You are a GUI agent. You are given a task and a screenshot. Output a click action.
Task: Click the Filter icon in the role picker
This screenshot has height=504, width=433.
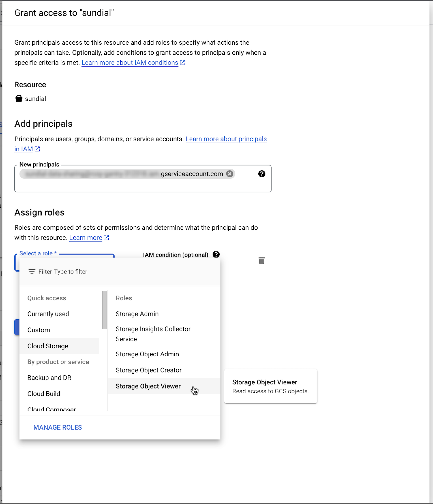(32, 272)
